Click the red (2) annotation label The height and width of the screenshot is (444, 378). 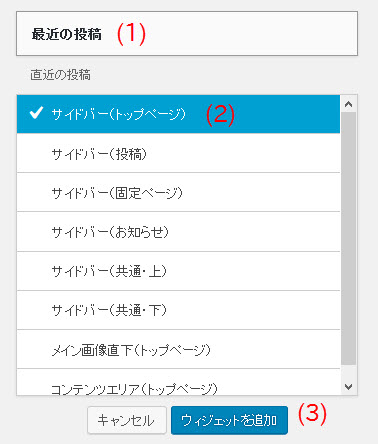pos(220,115)
